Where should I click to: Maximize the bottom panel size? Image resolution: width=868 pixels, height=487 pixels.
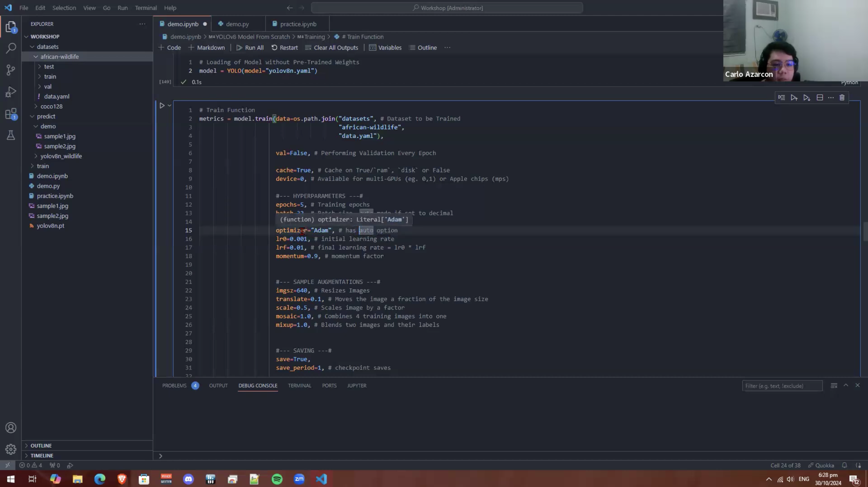[846, 385]
